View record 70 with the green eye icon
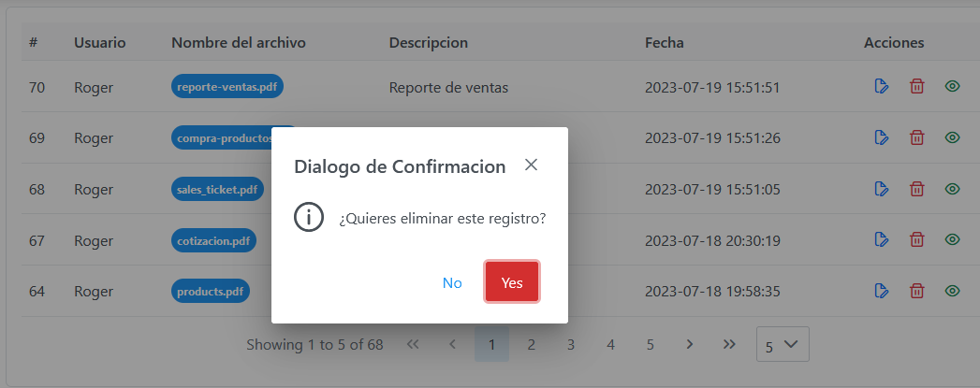The width and height of the screenshot is (980, 388). (952, 87)
